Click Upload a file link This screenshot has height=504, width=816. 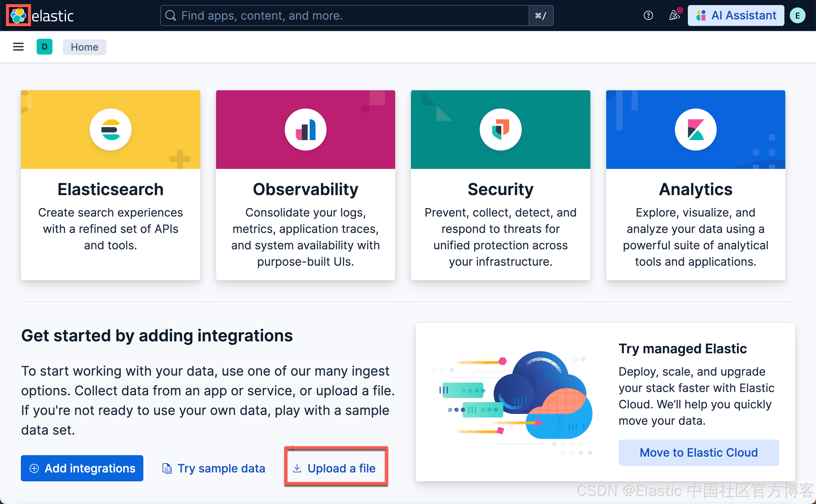pyautogui.click(x=335, y=468)
